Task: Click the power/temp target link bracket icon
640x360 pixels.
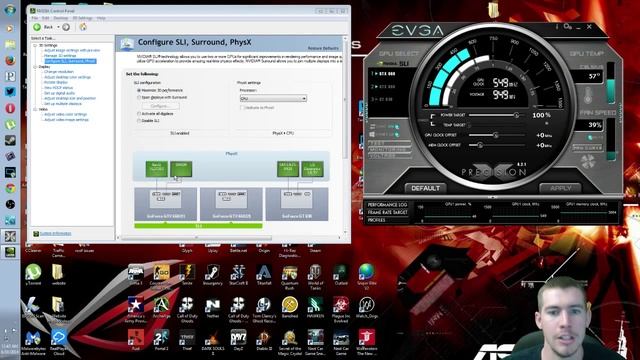Action: point(433,120)
